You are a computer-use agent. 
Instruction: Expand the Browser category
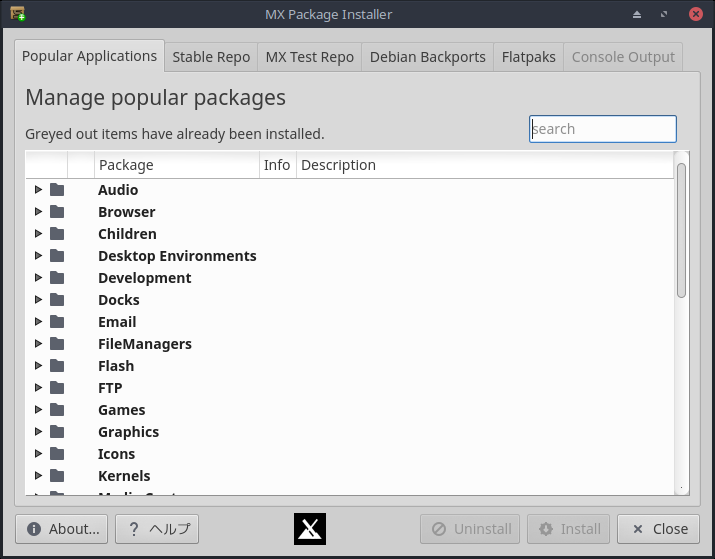click(x=38, y=212)
